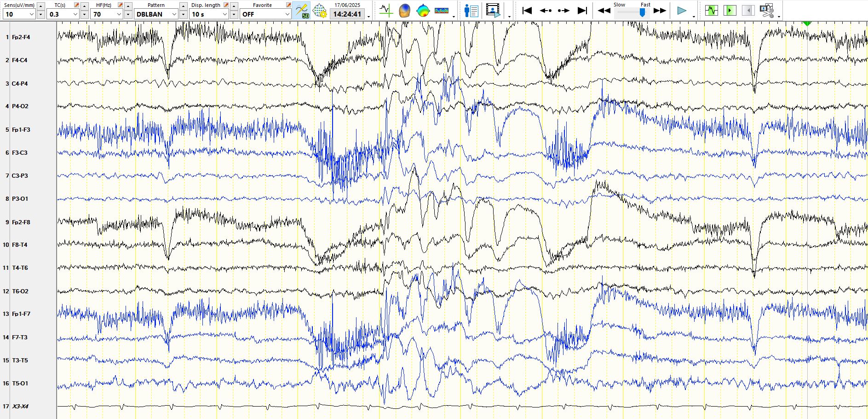Click the green page-forward play icon
Viewport: 868px width, 419px height.
(x=730, y=10)
